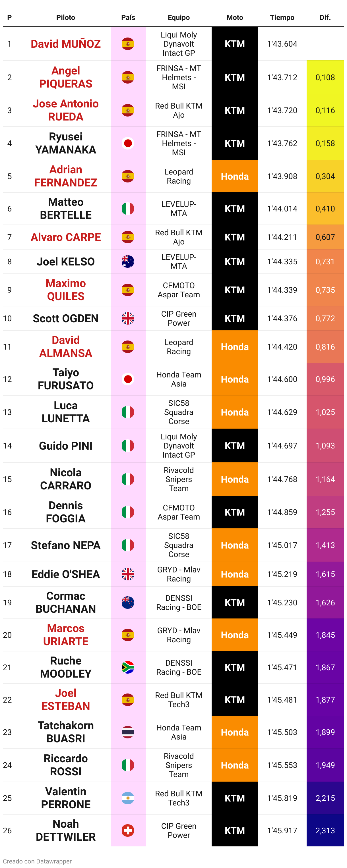The height and width of the screenshot is (868, 347).
Task: Click the Japan flag beside Ryusei YAMANAKA
Action: 128,143
